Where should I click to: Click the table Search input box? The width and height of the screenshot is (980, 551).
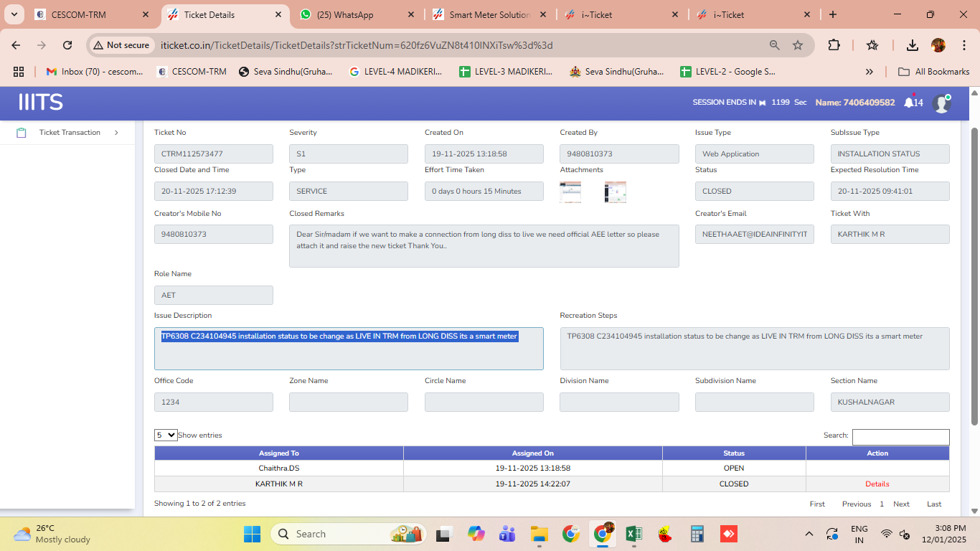tap(901, 437)
